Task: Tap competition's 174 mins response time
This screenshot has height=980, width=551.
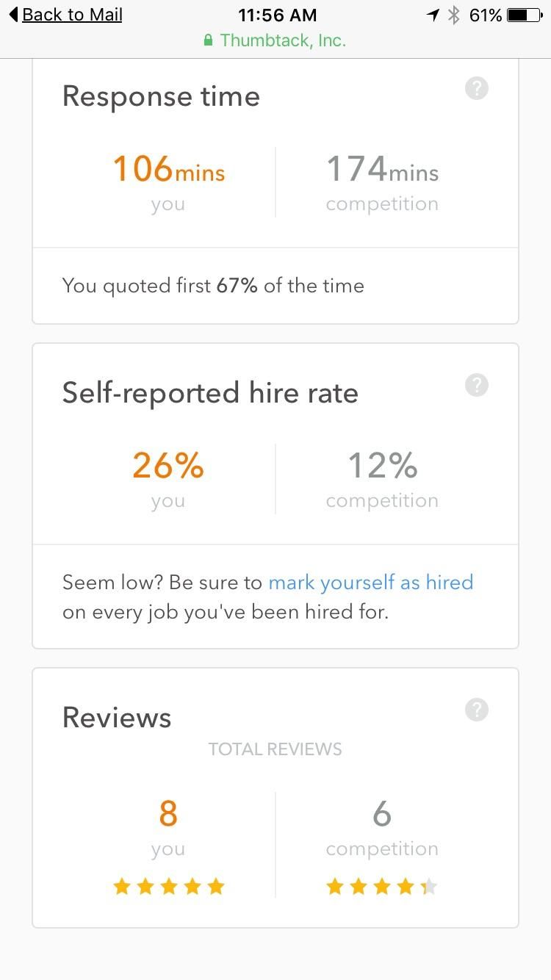Action: (381, 169)
